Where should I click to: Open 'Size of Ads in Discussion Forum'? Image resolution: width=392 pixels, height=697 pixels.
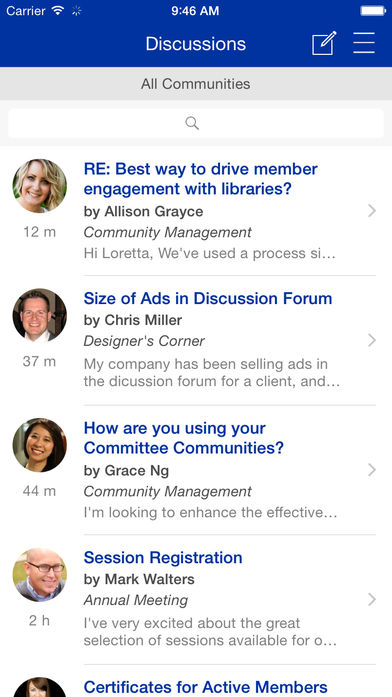point(208,298)
